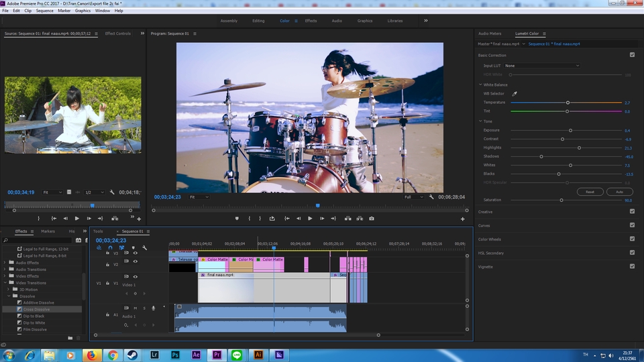Toggle Basic Correction checkbox
644x362 pixels.
(632, 54)
